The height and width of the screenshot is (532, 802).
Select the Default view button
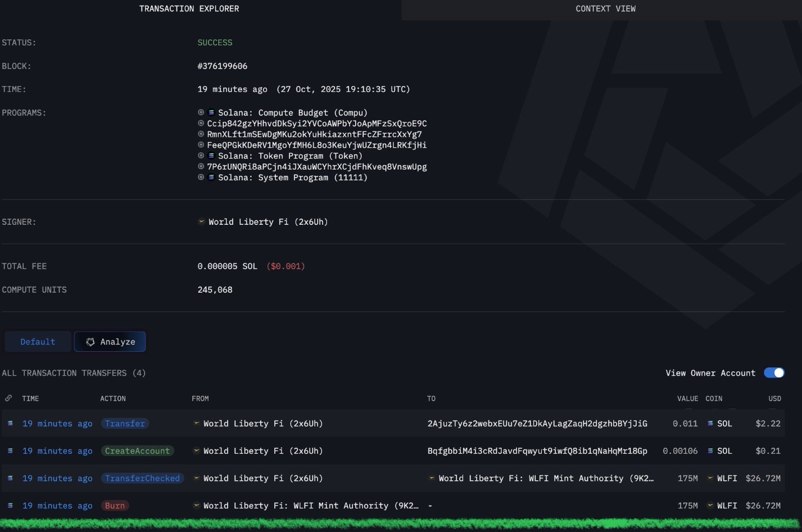38,342
